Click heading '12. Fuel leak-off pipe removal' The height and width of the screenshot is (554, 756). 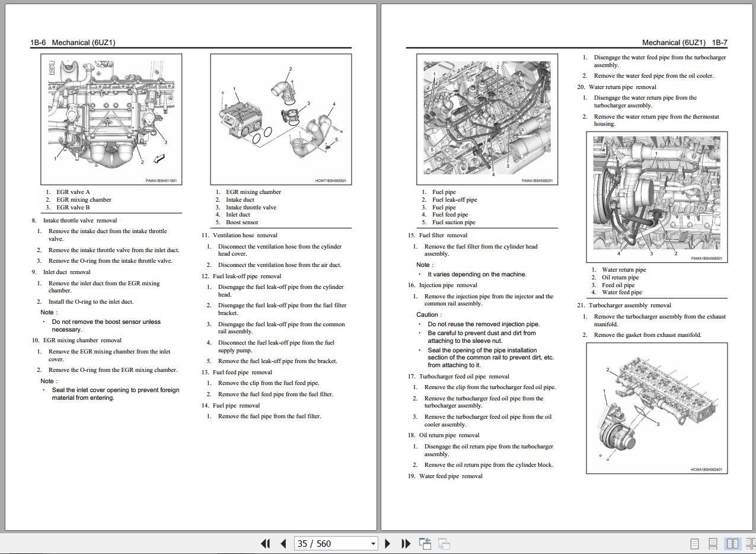[x=241, y=276]
